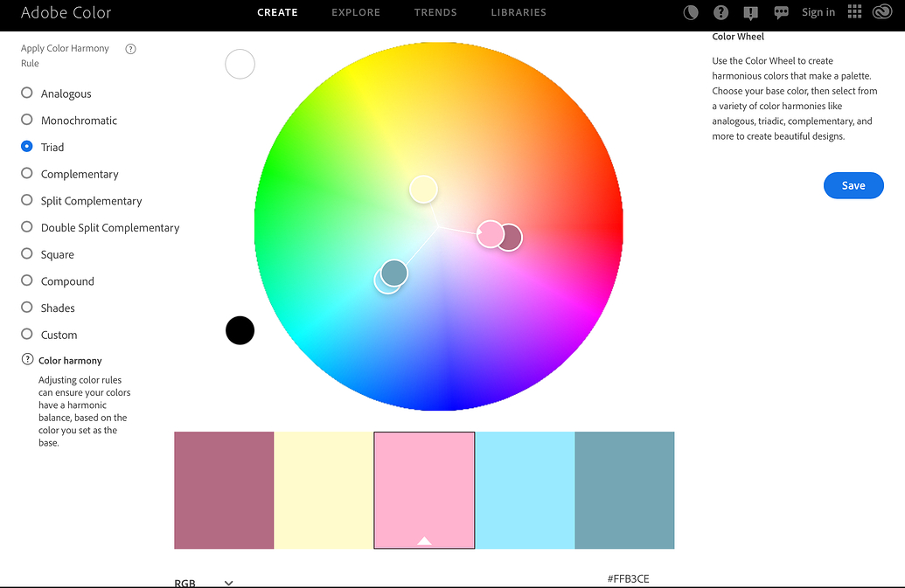Image resolution: width=905 pixels, height=588 pixels.
Task: Open the RGB color mode dropdown
Action: 184,582
